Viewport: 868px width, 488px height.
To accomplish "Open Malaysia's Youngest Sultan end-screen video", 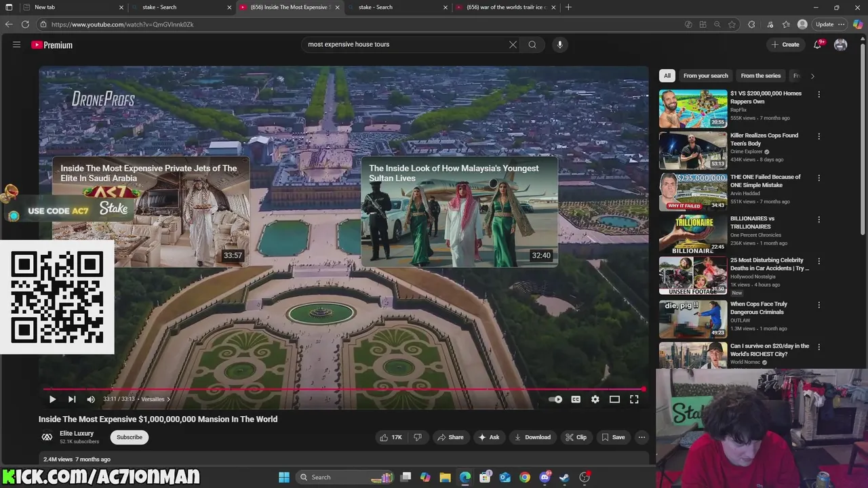I will coord(459,212).
